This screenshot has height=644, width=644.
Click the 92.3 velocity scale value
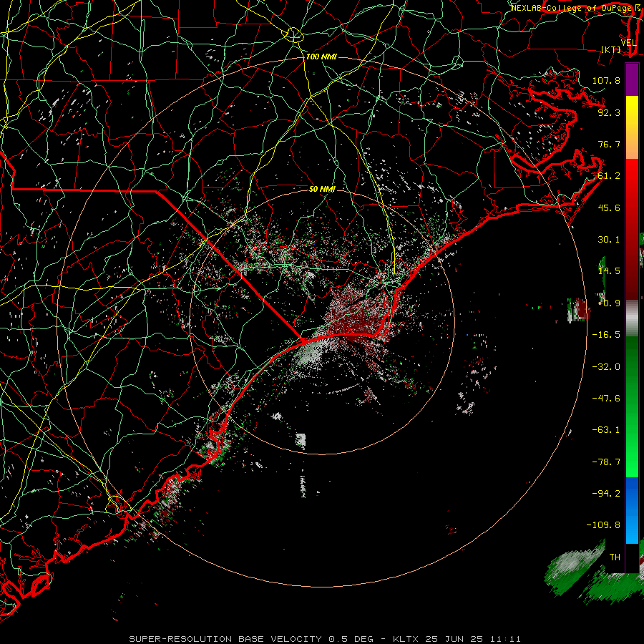click(x=609, y=112)
